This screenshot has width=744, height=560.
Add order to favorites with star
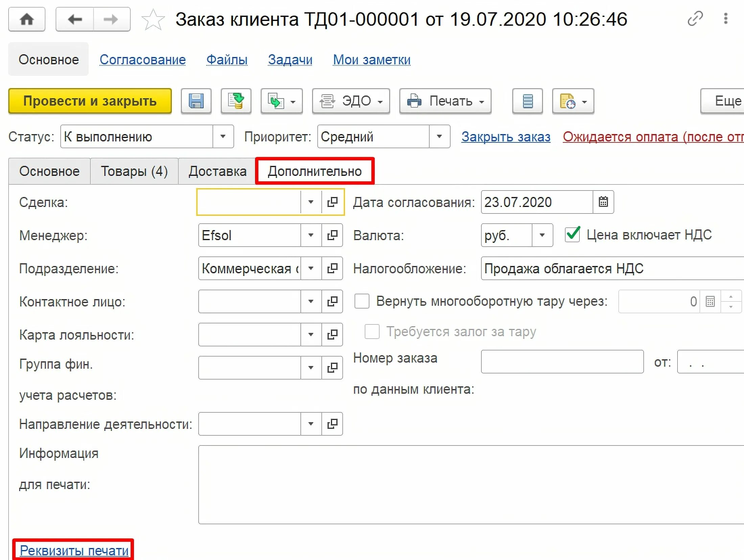point(153,20)
